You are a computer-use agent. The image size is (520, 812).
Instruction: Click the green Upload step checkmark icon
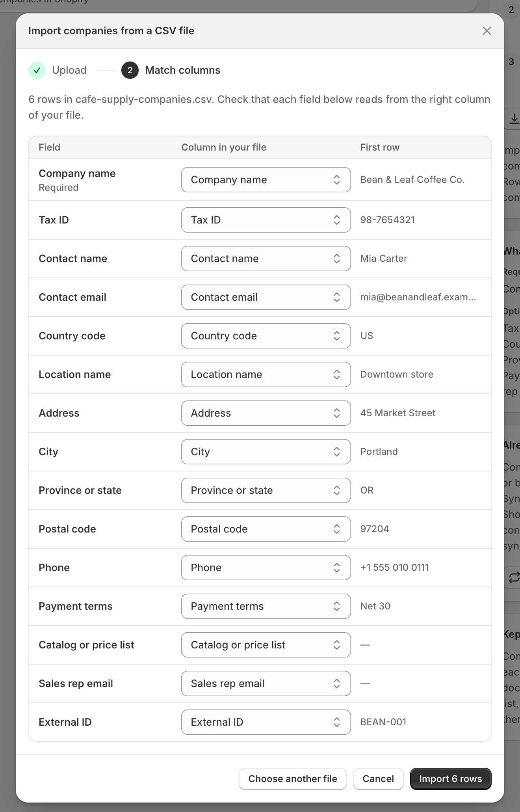click(37, 70)
